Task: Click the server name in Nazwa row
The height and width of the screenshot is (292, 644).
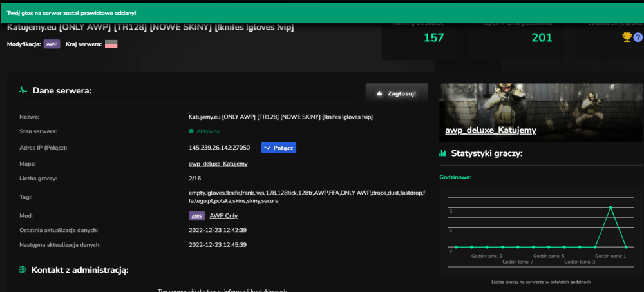Action: (281, 117)
